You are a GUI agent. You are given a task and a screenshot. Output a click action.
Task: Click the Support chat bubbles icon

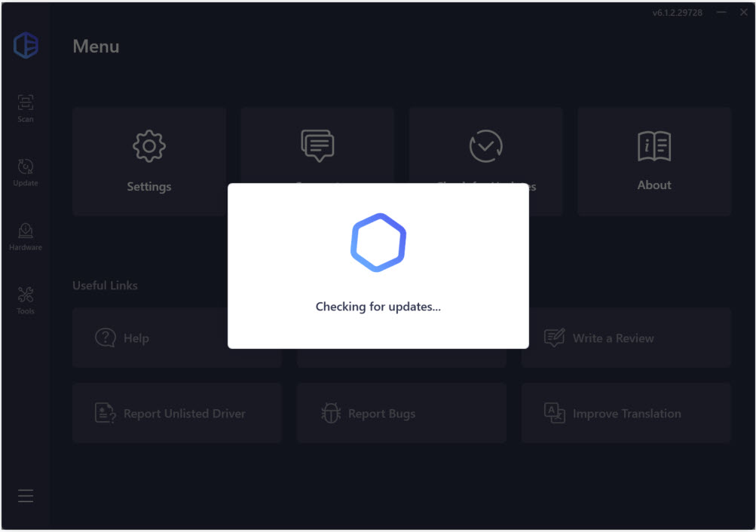317,145
